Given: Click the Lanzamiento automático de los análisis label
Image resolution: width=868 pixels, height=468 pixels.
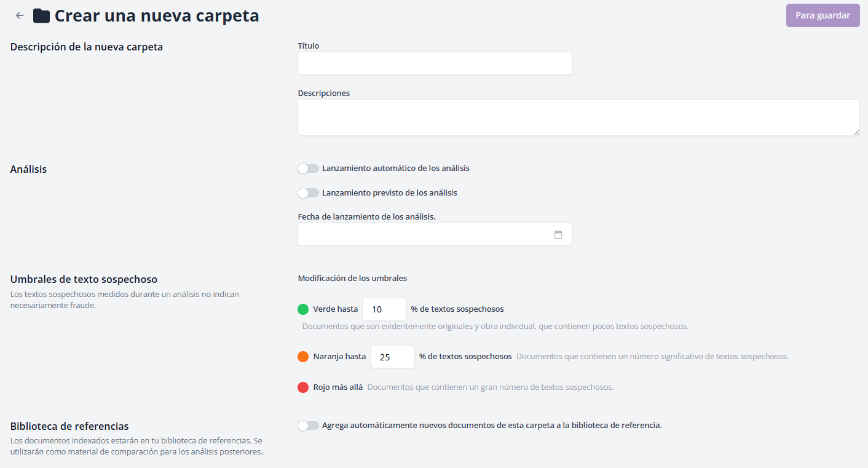Looking at the screenshot, I should [x=395, y=169].
